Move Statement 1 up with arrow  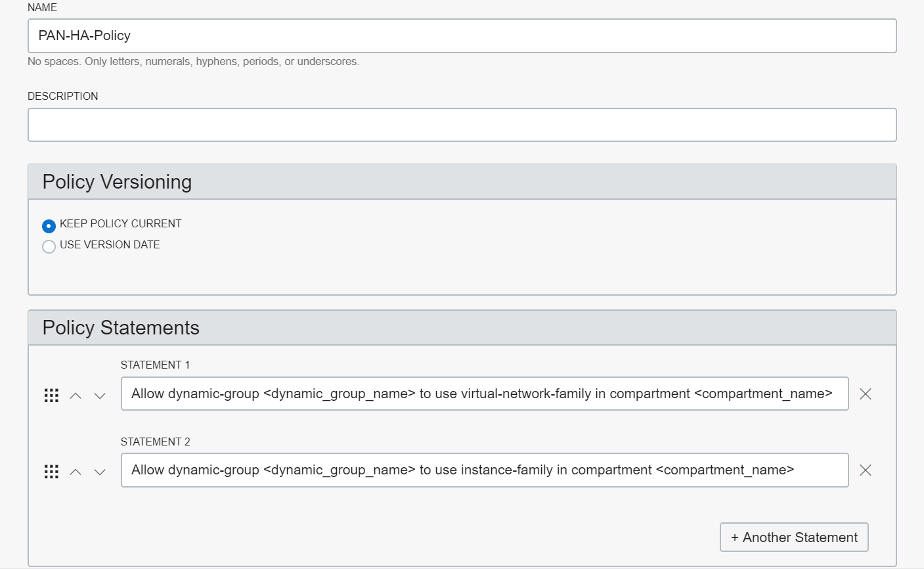[76, 396]
